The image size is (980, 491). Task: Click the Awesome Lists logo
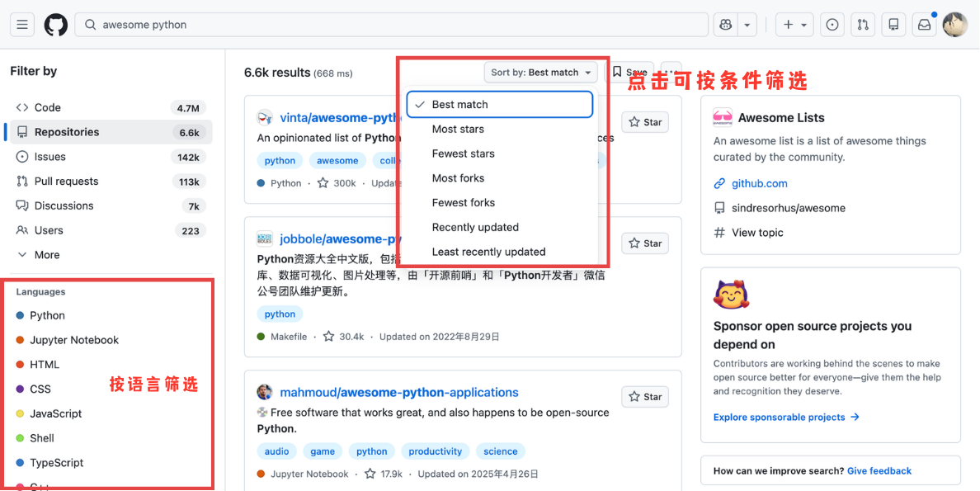(723, 117)
